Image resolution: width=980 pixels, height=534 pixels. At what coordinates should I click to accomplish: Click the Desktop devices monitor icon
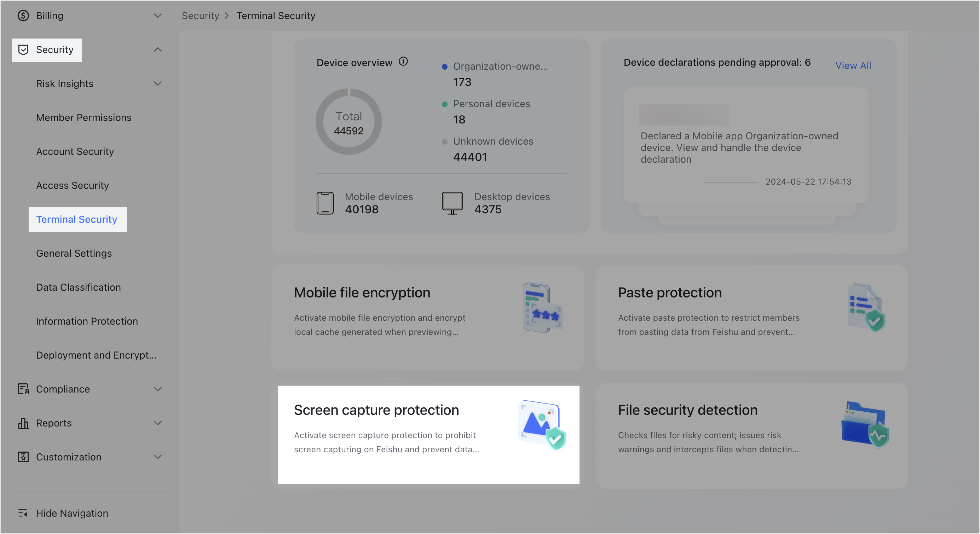pyautogui.click(x=452, y=203)
